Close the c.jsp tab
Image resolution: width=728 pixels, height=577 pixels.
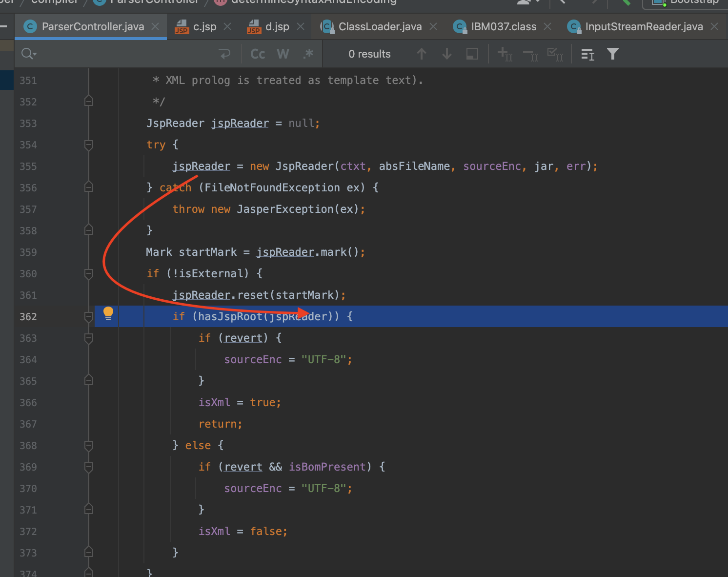227,27
